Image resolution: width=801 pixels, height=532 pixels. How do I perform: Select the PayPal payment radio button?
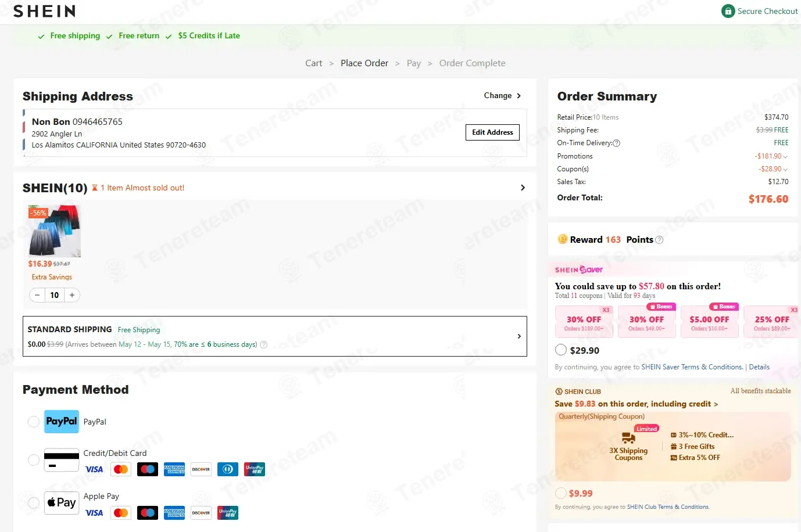34,422
